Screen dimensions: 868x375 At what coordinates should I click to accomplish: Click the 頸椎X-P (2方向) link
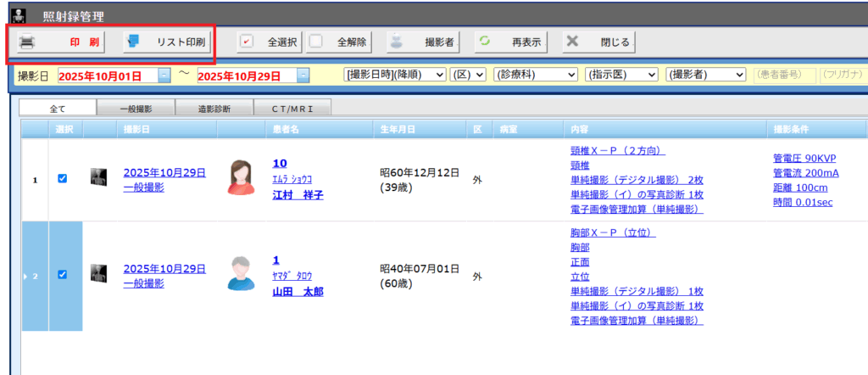point(618,151)
